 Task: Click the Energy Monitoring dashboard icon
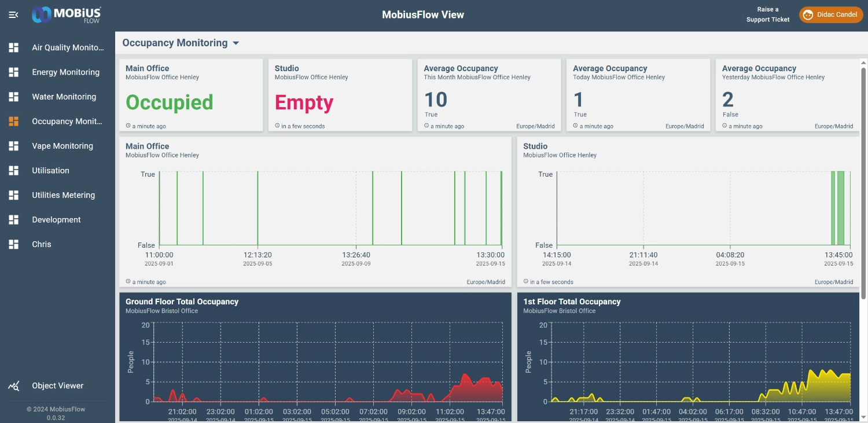click(x=13, y=72)
